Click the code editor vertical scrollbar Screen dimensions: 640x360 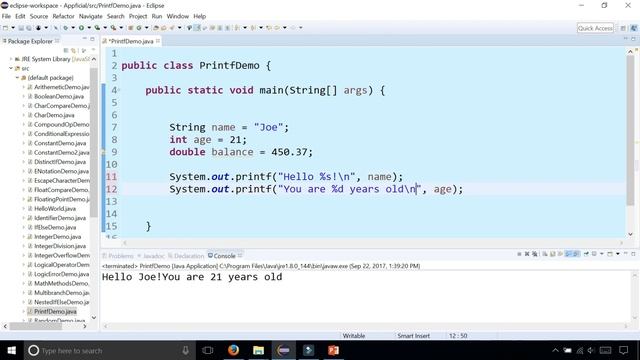631,131
